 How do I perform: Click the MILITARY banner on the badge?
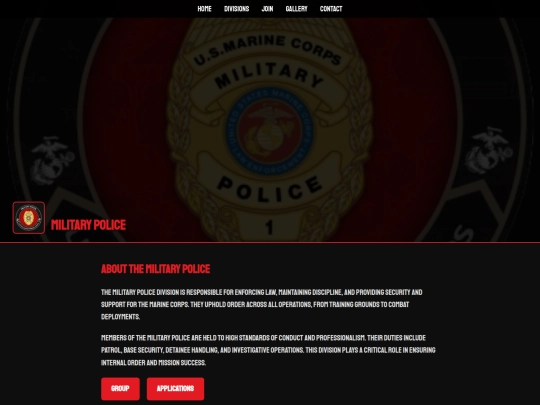point(269,76)
